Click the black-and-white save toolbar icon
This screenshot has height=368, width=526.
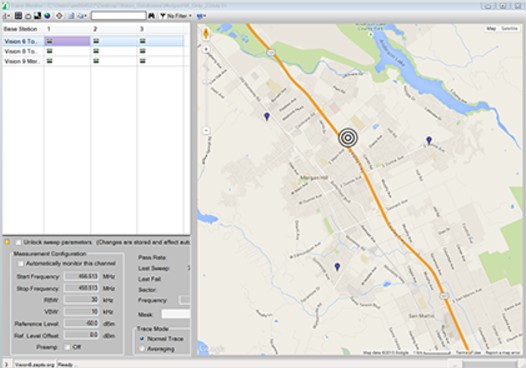pos(38,15)
